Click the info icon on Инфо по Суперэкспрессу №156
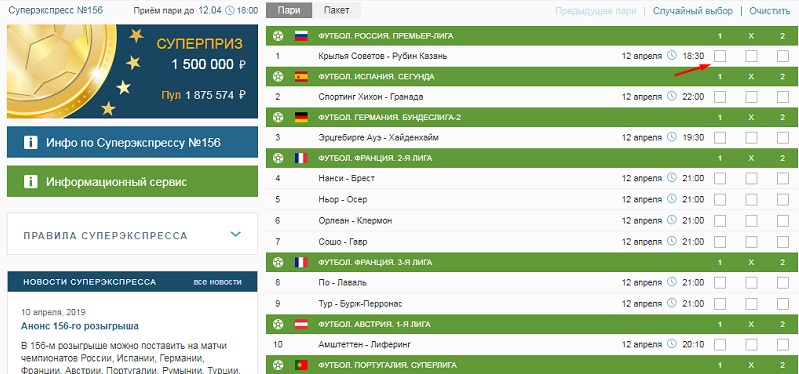 pos(31,143)
